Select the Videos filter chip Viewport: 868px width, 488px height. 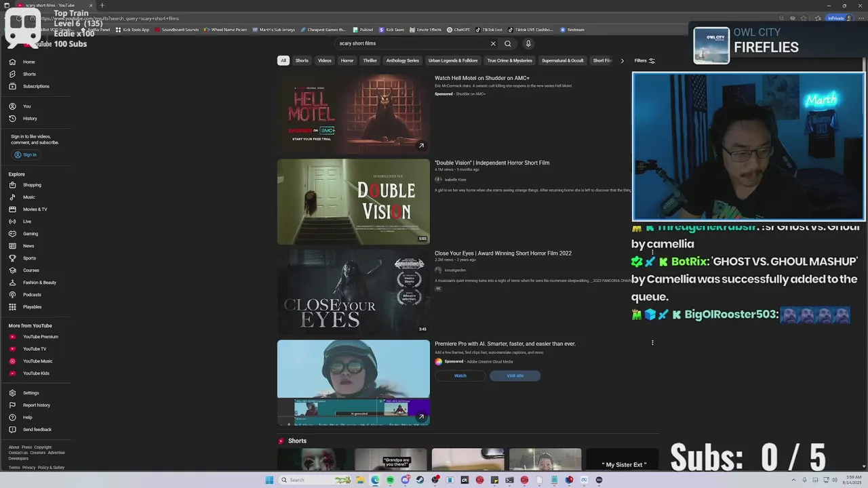click(325, 60)
